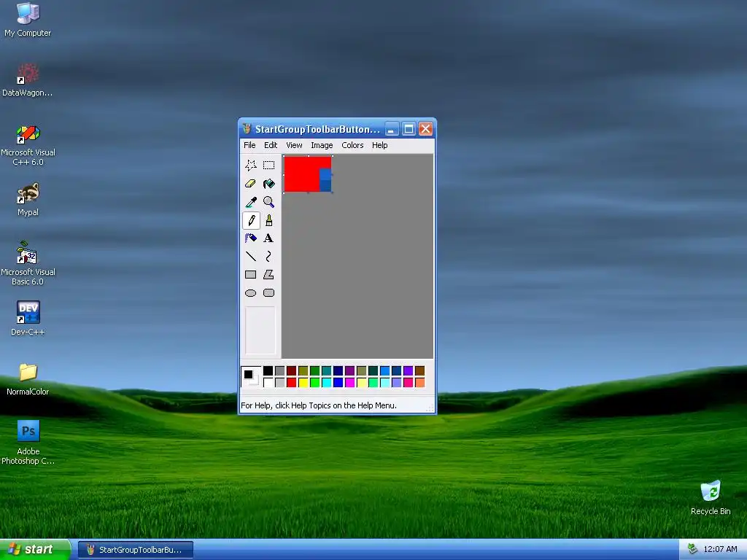Screen dimensions: 747x560
Task: Click the 12:07 AM taskbar clock
Action: (x=720, y=549)
